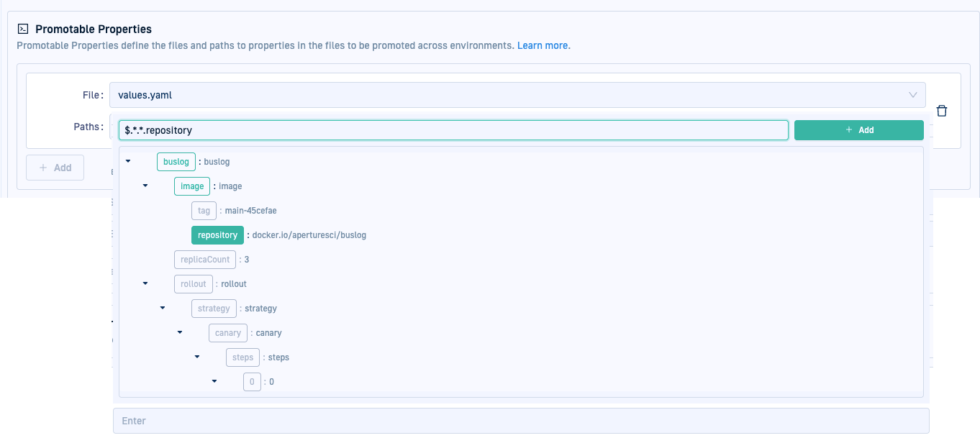
Task: Select the image key chip
Action: click(x=192, y=186)
